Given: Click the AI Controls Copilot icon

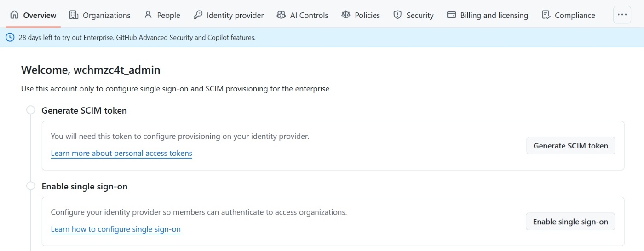Looking at the screenshot, I should coord(281,15).
